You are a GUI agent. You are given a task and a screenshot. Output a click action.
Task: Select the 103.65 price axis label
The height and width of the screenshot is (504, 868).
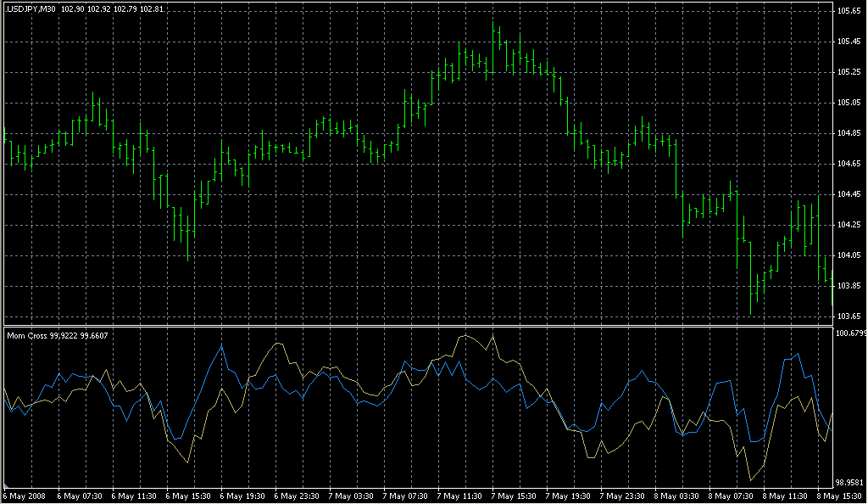848,316
